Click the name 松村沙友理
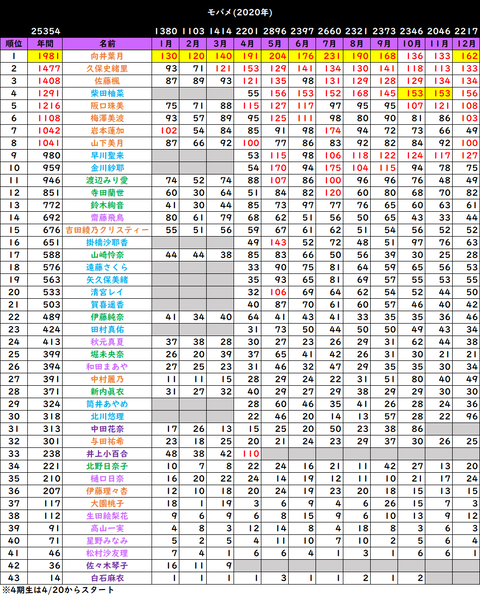480x597 pixels. (107, 553)
